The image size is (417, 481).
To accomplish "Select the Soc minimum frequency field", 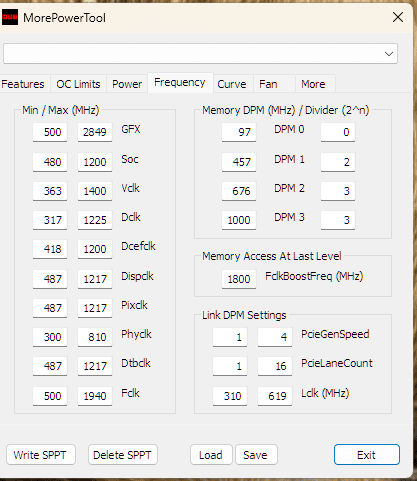I will pos(50,162).
